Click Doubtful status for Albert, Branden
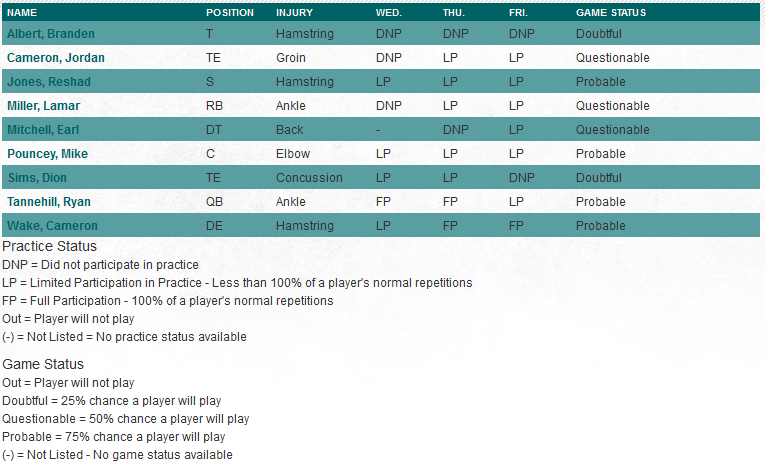 click(x=599, y=34)
